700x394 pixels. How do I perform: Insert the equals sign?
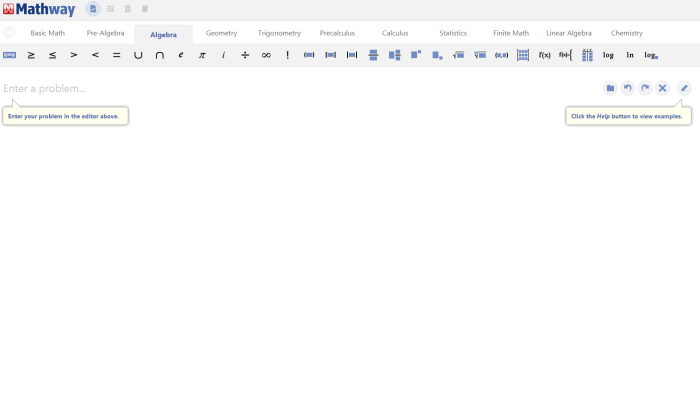point(117,55)
